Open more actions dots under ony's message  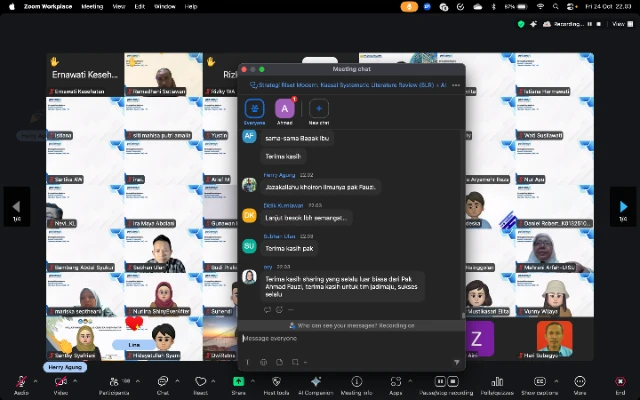(291, 310)
